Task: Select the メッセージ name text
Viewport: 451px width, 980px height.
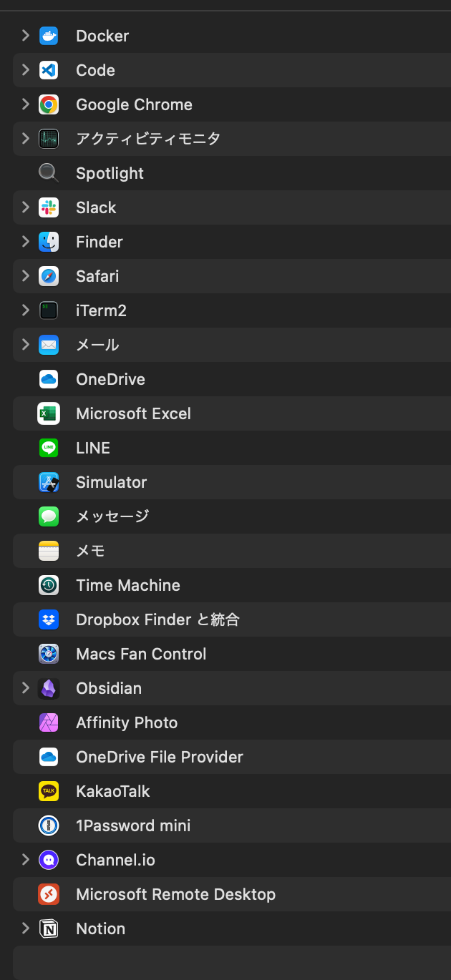Action: (112, 516)
